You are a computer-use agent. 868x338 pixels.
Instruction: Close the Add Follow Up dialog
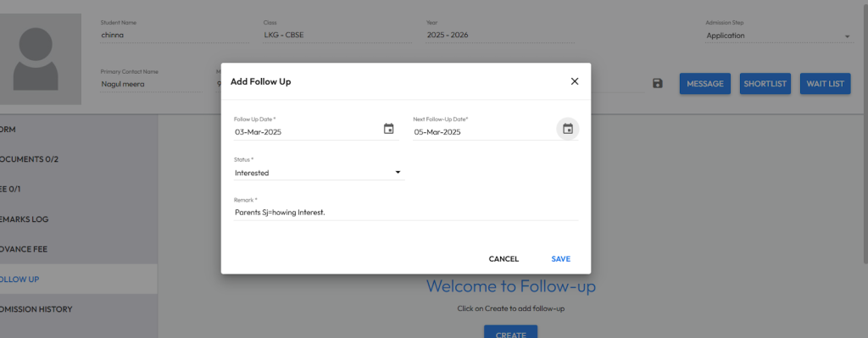click(x=575, y=81)
